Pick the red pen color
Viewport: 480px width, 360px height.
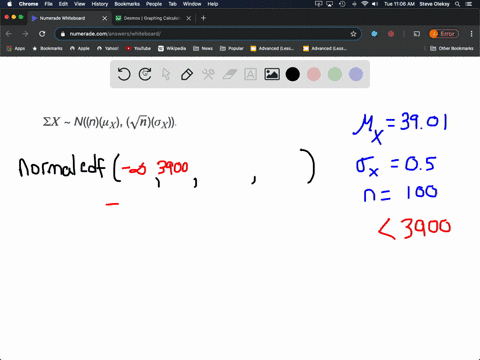point(314,74)
